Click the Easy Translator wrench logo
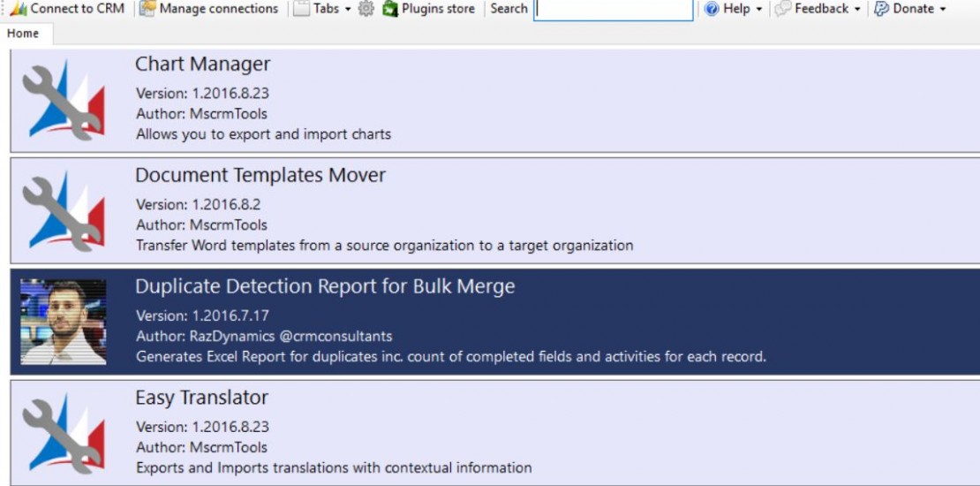This screenshot has height=486, width=980. 63,433
